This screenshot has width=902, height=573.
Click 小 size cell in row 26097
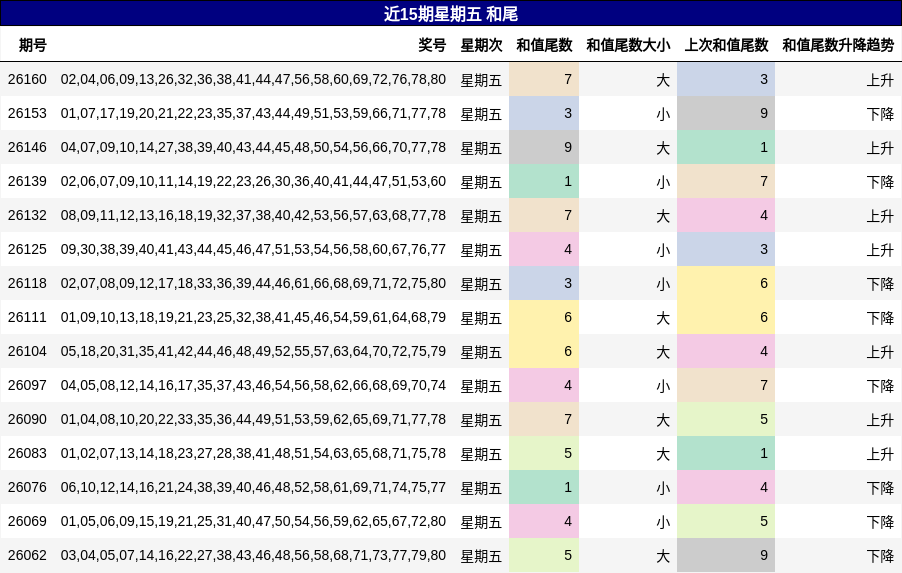[628, 385]
